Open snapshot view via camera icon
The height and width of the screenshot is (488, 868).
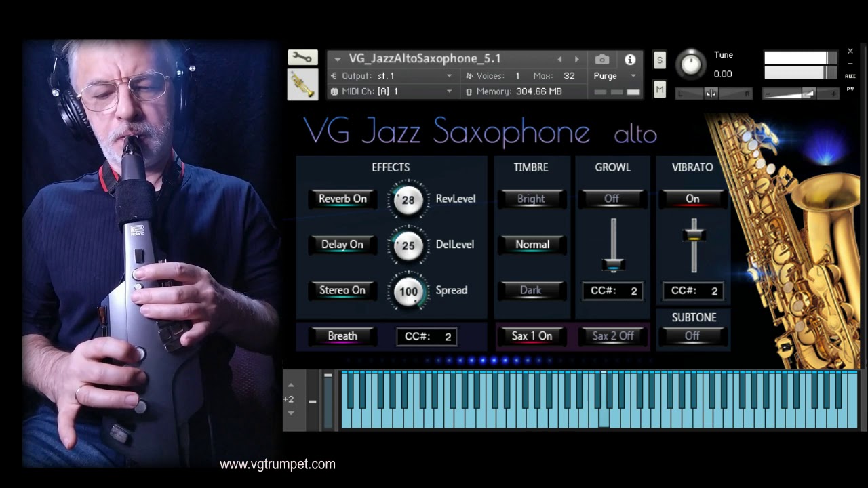[x=601, y=60]
